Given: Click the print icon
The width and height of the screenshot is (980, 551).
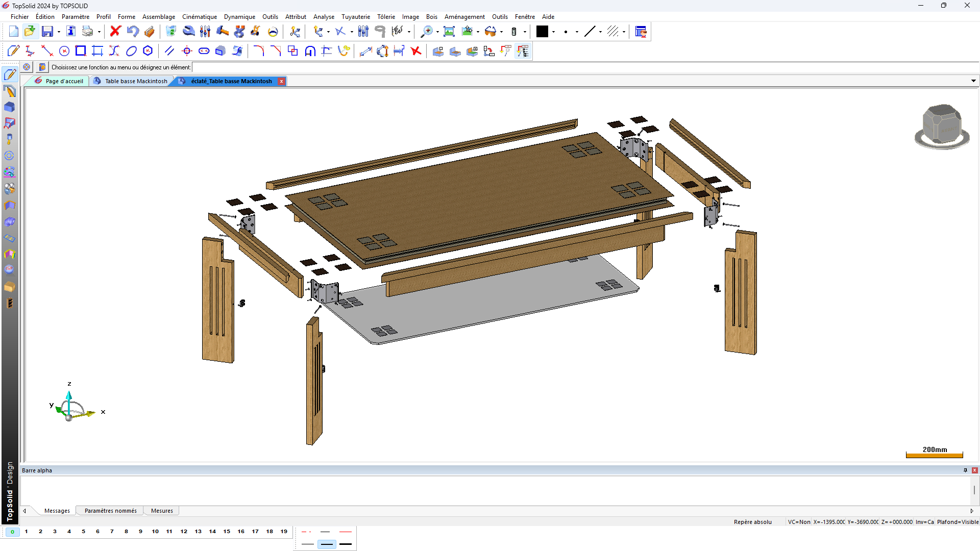Looking at the screenshot, I should click(x=88, y=32).
